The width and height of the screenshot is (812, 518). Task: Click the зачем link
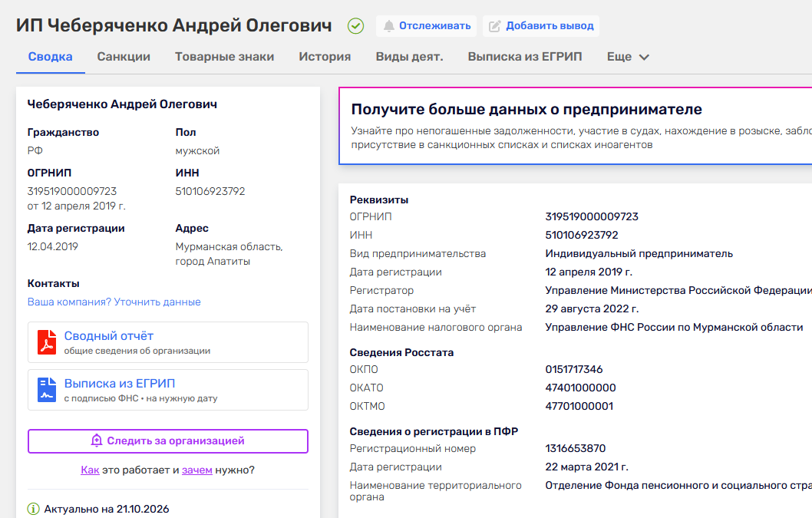click(x=196, y=470)
